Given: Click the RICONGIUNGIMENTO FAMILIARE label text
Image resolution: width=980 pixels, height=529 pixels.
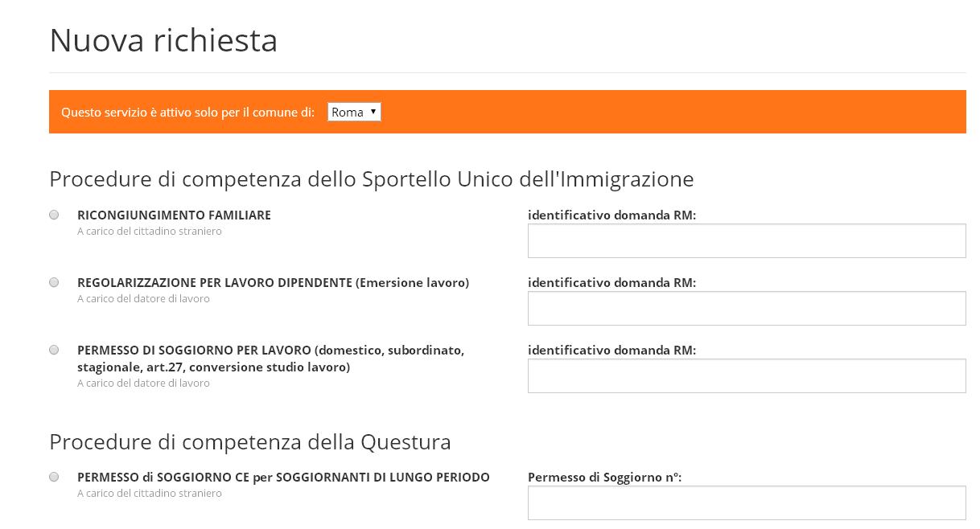Looking at the screenshot, I should coord(174,215).
